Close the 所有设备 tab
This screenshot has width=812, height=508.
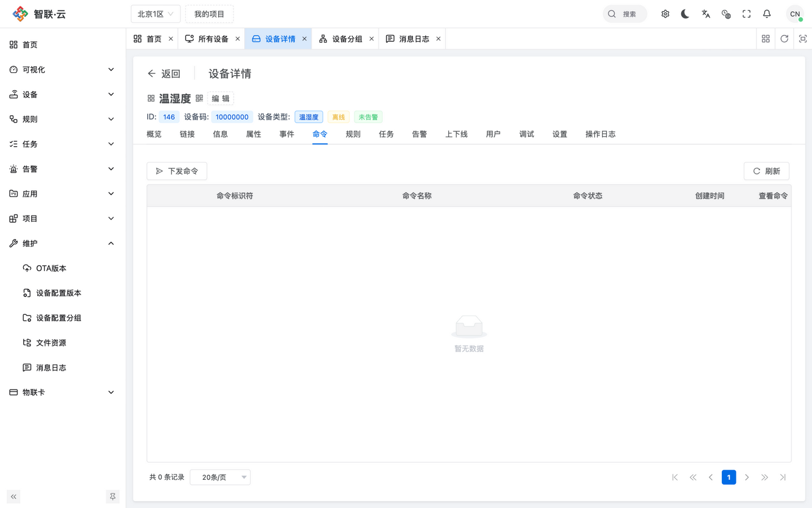(237, 39)
